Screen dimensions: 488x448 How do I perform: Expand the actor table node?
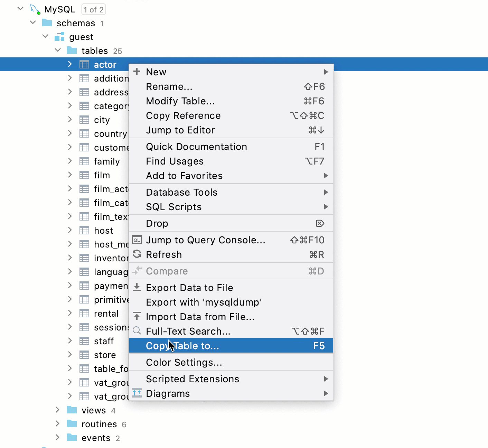pos(69,64)
